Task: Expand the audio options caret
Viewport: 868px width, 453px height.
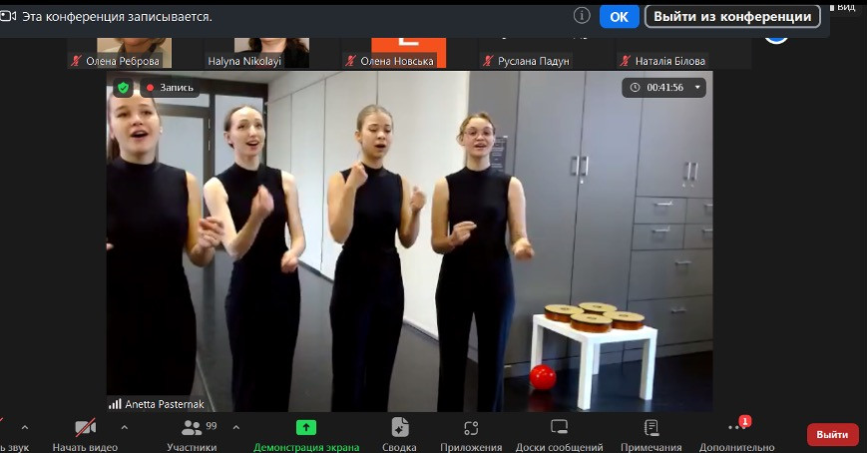Action: (24, 427)
